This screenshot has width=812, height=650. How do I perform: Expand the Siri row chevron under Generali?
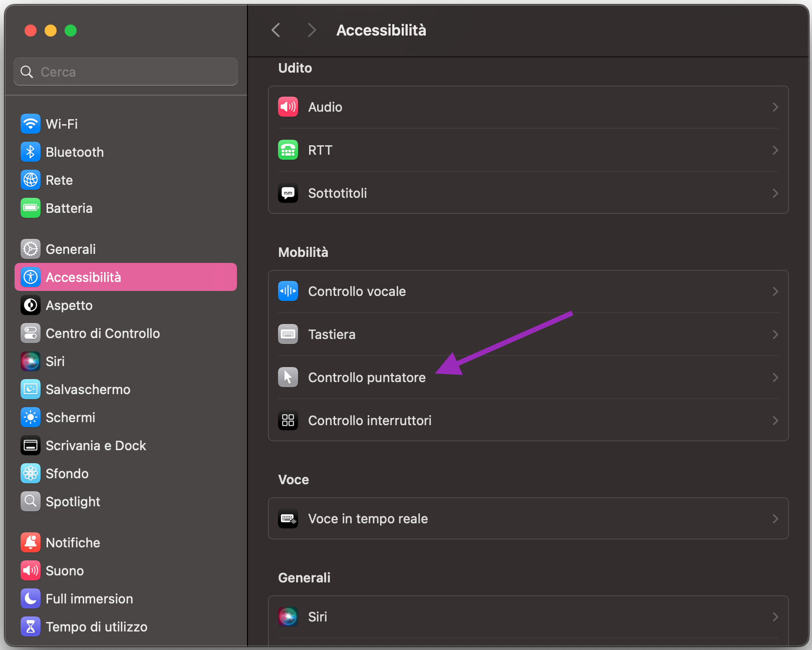[774, 616]
